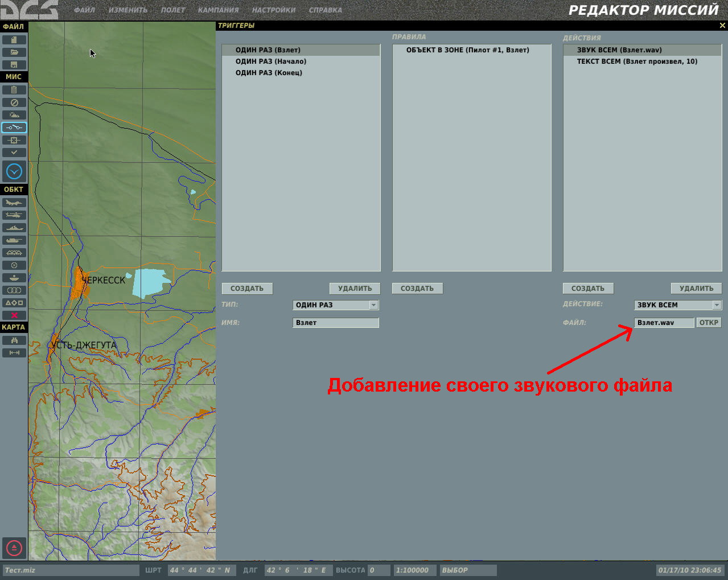Viewport: 728px width, 580px height.
Task: Click the red X delete object icon
Action: [x=14, y=315]
